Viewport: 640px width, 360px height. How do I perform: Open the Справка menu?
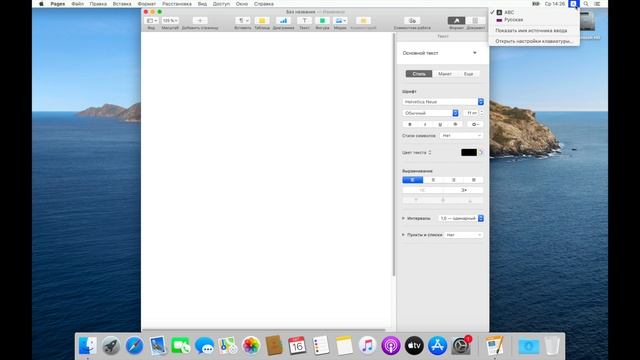coord(264,4)
